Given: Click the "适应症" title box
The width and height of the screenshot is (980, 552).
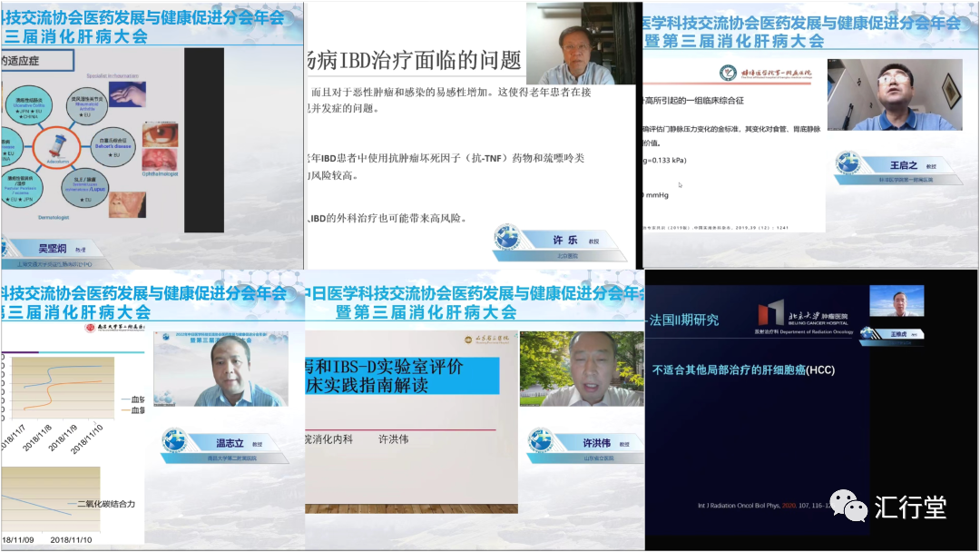Looking at the screenshot, I should [x=37, y=61].
